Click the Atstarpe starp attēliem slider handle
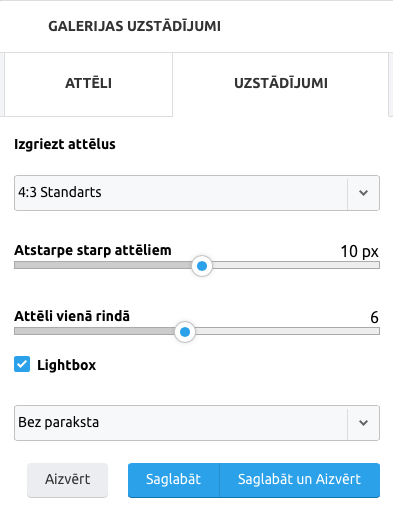 coord(202,266)
